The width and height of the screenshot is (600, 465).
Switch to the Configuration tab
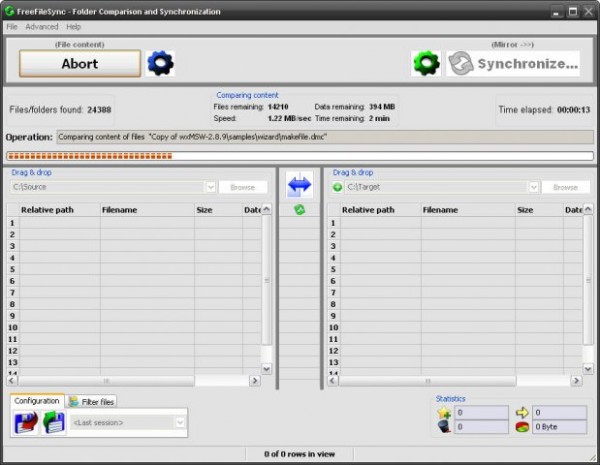(37, 401)
